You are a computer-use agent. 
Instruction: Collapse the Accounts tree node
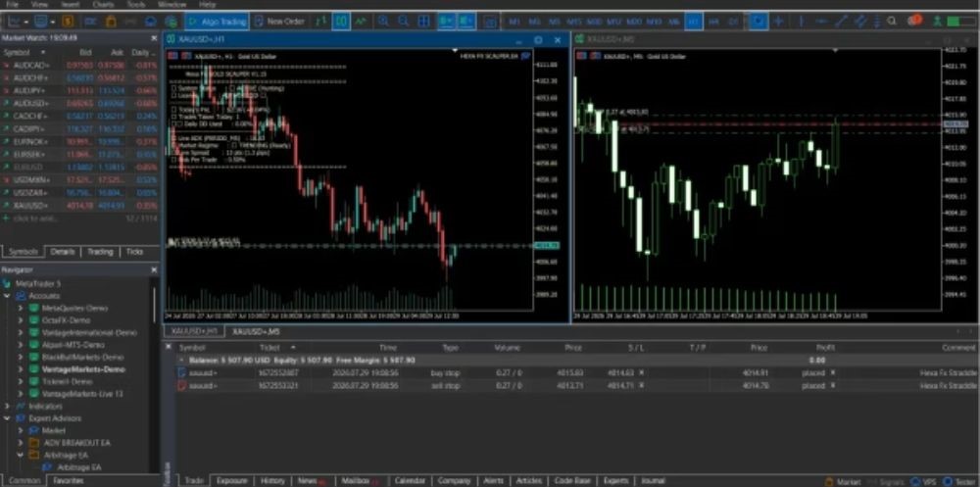point(8,296)
